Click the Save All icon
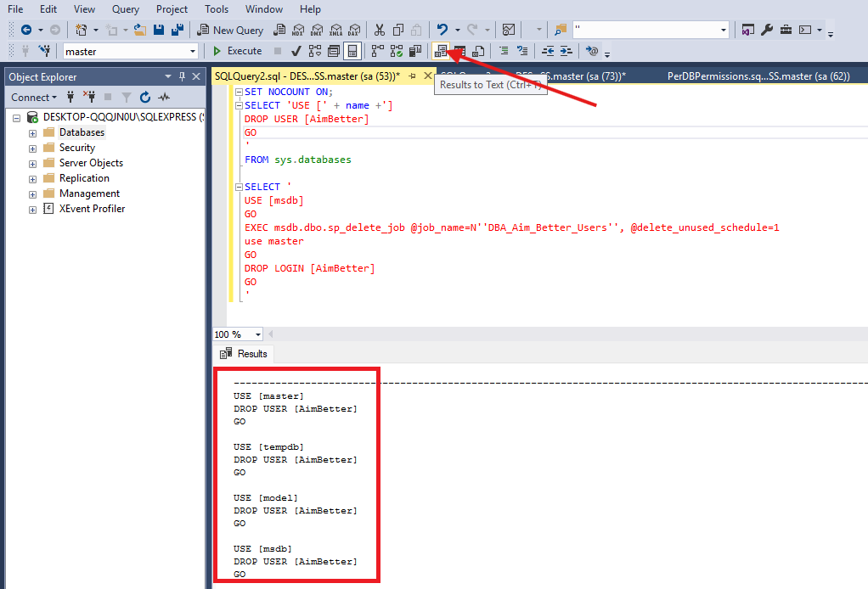 click(x=178, y=30)
